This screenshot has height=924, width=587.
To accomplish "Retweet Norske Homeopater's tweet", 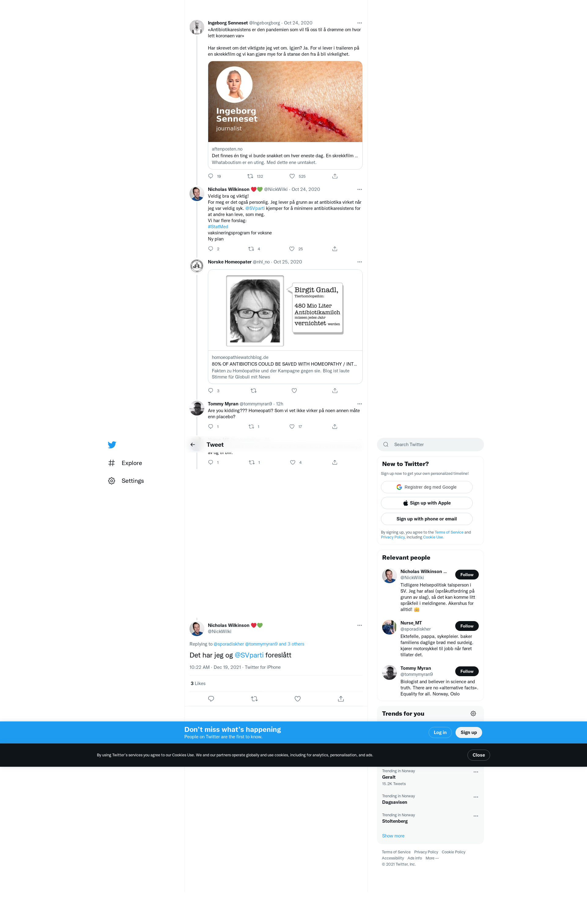I will (x=253, y=391).
